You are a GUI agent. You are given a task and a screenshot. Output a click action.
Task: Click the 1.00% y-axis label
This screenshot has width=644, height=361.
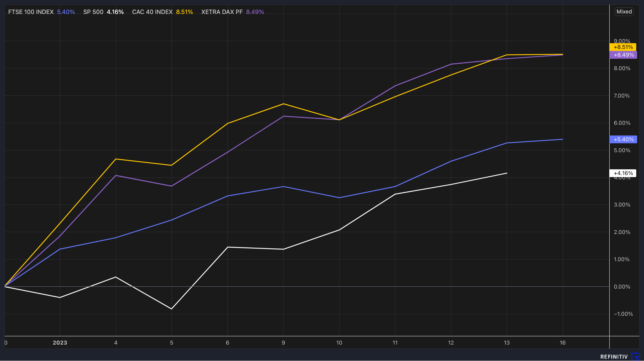pos(622,259)
